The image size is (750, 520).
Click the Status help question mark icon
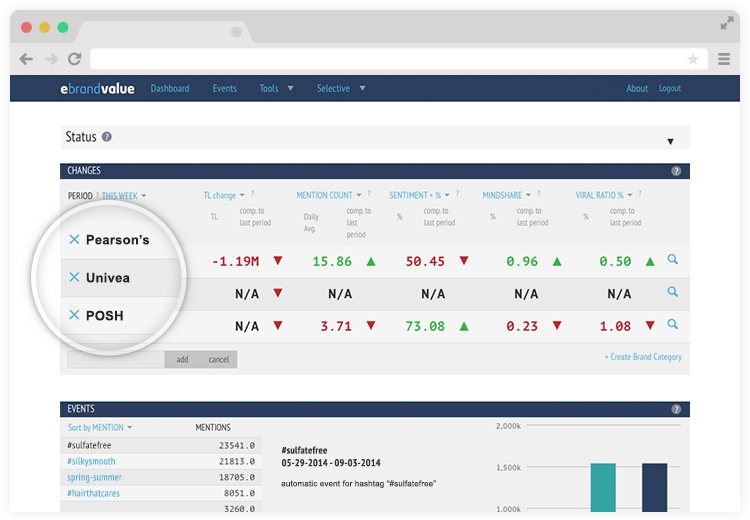click(x=107, y=137)
